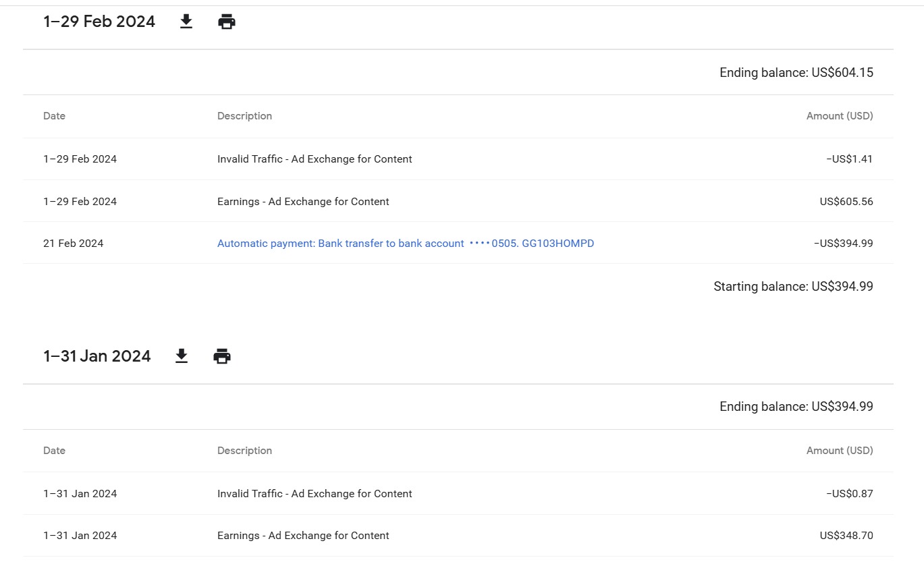Click February's Invalid Traffic description row
This screenshot has height=562, width=924.
pos(315,159)
